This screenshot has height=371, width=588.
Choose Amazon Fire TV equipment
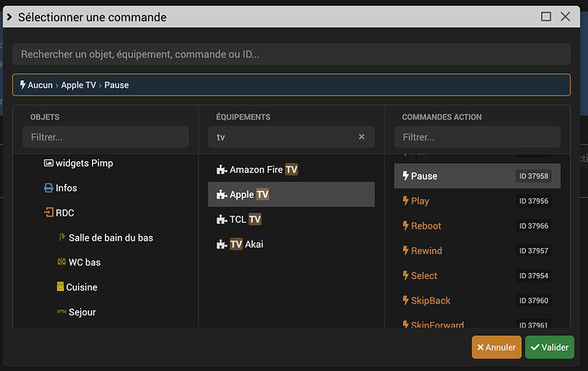tap(291, 170)
